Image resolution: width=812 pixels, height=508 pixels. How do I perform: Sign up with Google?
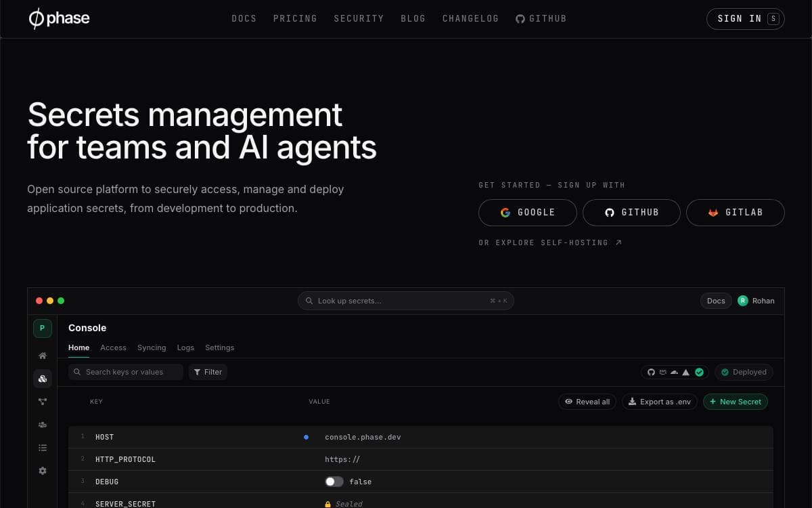[x=528, y=212]
